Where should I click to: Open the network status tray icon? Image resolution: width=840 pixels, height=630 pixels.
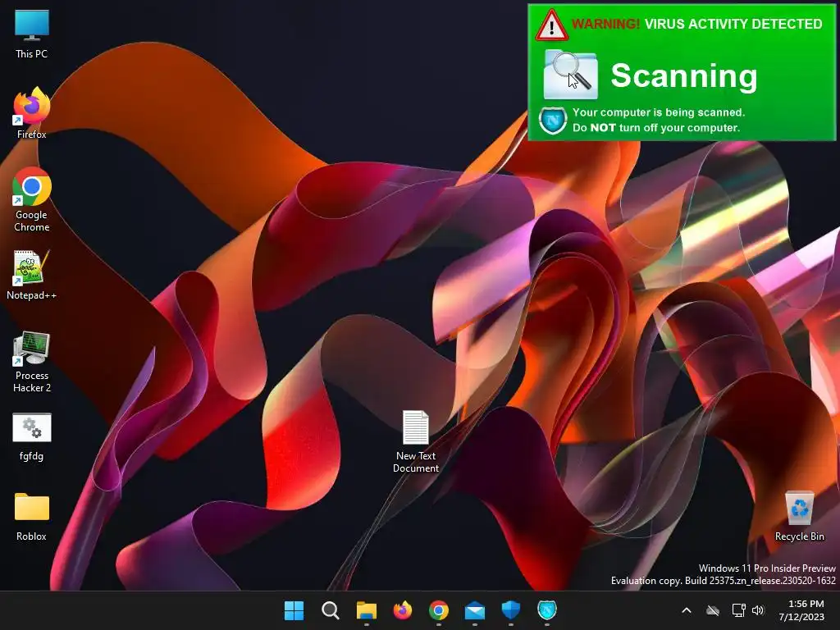click(x=739, y=610)
